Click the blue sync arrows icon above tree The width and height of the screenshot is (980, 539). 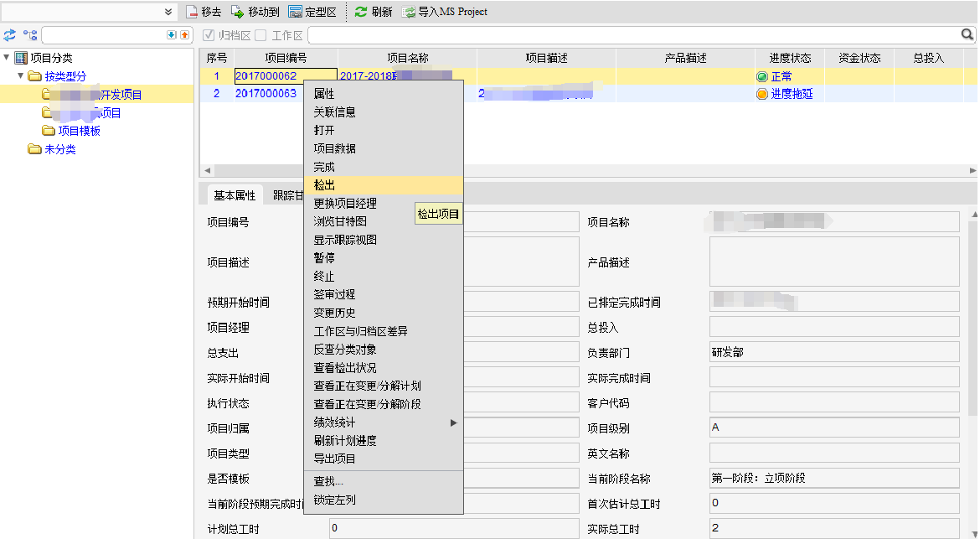10,35
